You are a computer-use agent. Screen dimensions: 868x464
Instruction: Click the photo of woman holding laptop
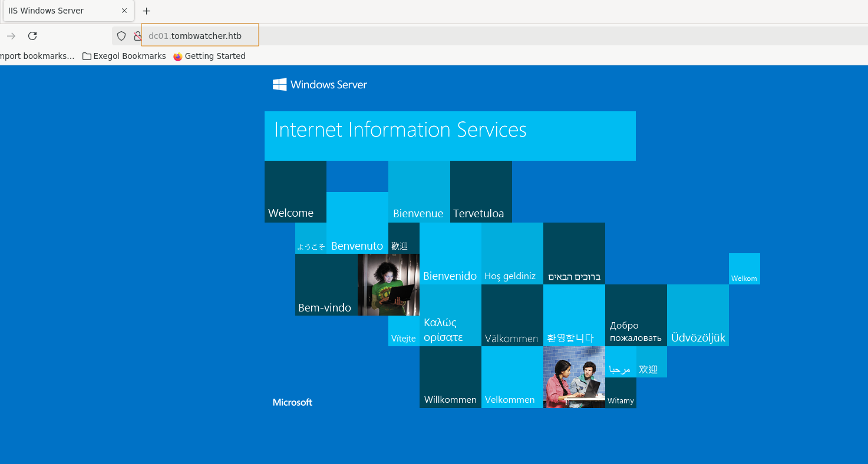(x=388, y=284)
